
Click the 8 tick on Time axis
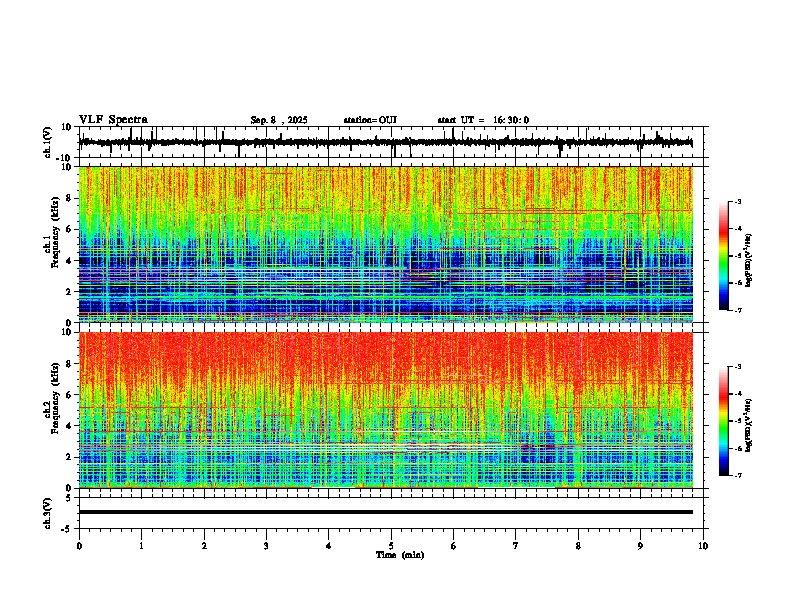[x=578, y=546]
